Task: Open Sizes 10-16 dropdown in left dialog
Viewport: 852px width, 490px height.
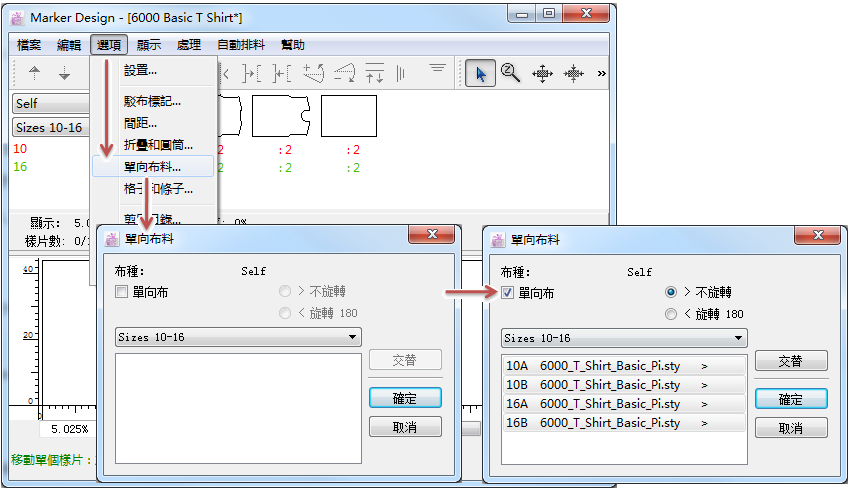Action: [239, 337]
